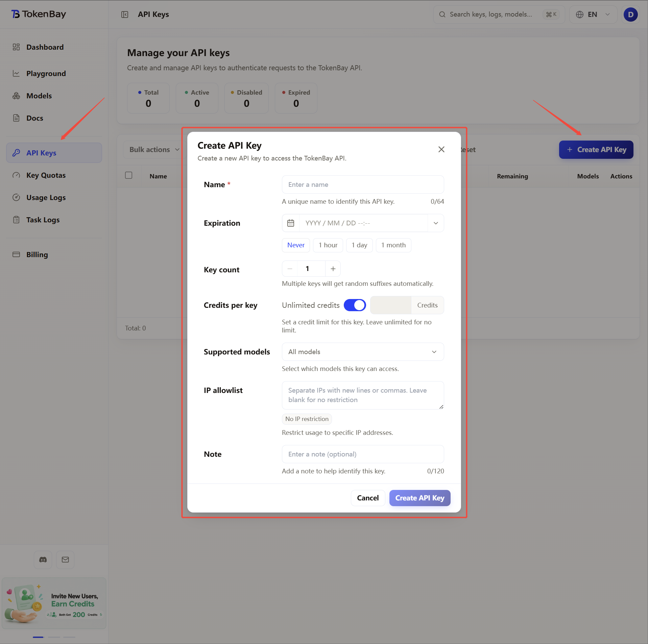Screen dimensions: 648x644
Task: Open the EN language dropdown
Action: click(593, 15)
